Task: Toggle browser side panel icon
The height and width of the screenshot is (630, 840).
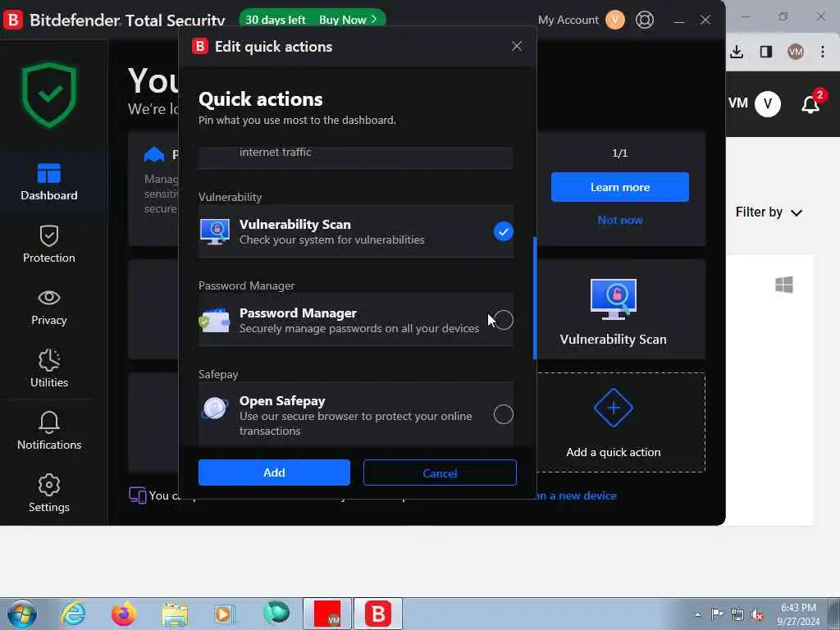Action: [766, 52]
